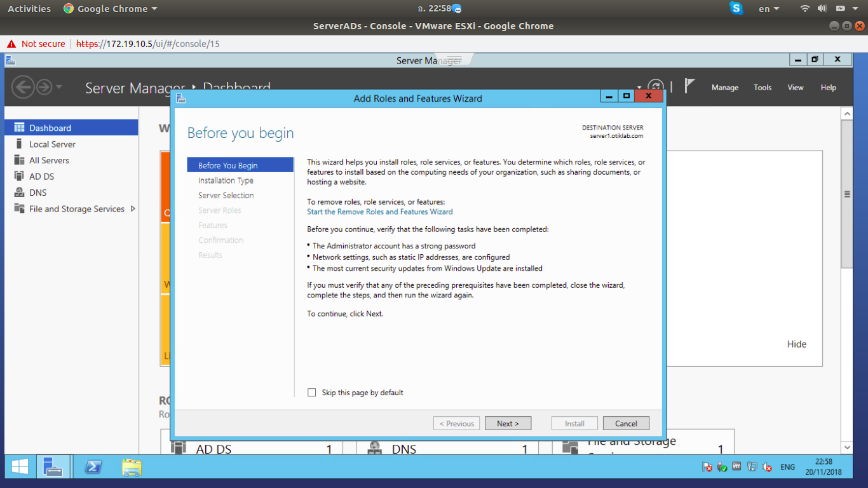
Task: Click the Install button in the wizard
Action: [x=574, y=423]
